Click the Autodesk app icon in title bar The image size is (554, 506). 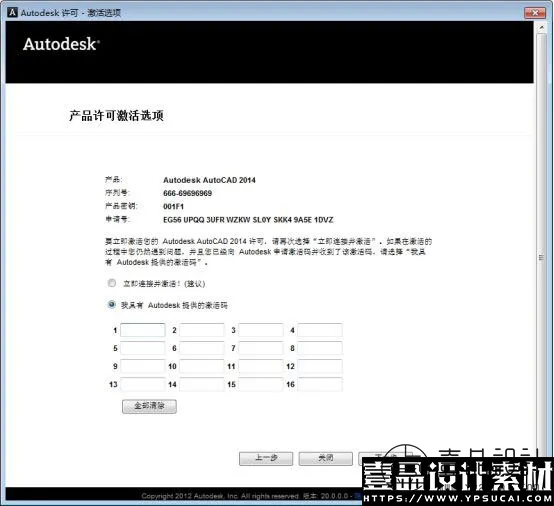tap(12, 12)
